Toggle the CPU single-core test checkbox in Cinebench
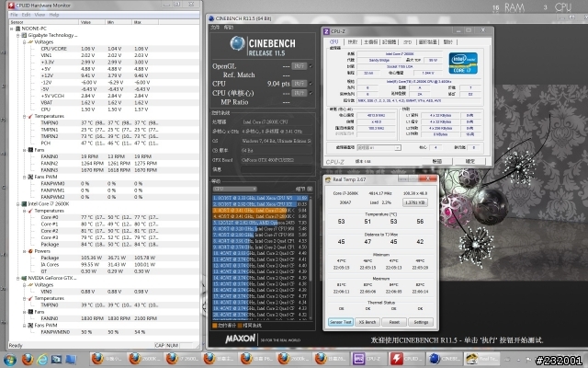The image size is (588, 368). click(x=311, y=93)
